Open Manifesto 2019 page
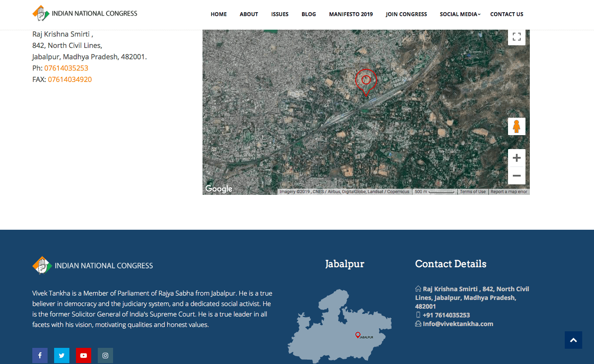594x364 pixels. click(351, 14)
